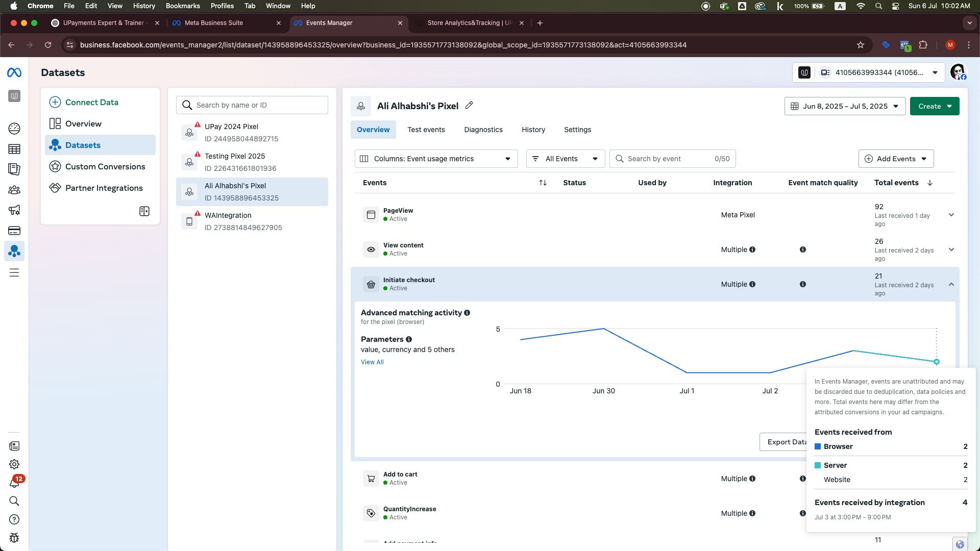Image resolution: width=980 pixels, height=551 pixels.
Task: Open the Test events tab
Action: 426,130
